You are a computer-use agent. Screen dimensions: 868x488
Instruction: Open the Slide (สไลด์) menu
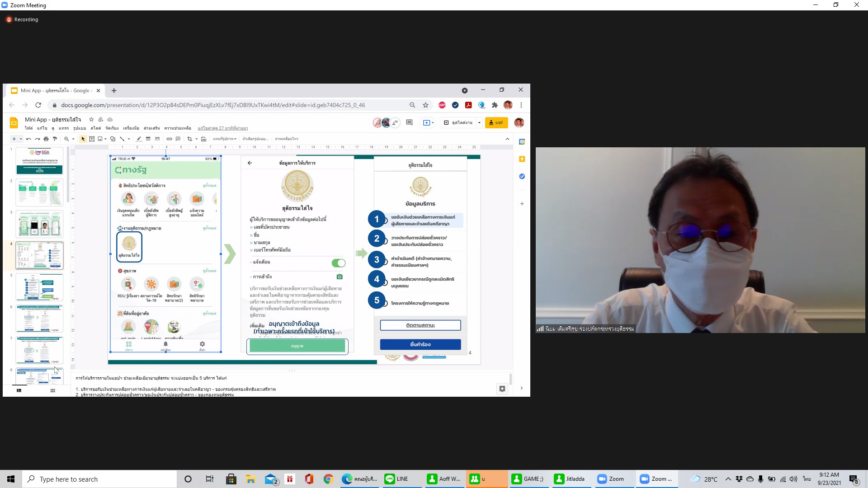(x=95, y=128)
